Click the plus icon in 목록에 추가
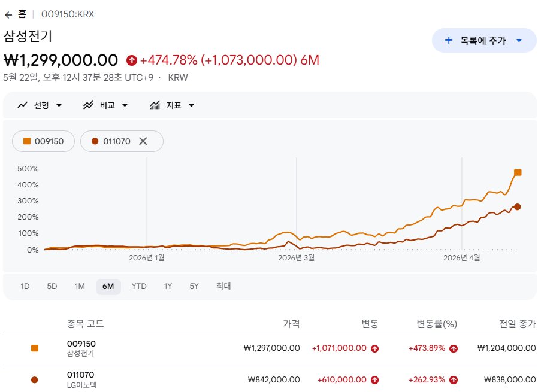 [x=449, y=40]
